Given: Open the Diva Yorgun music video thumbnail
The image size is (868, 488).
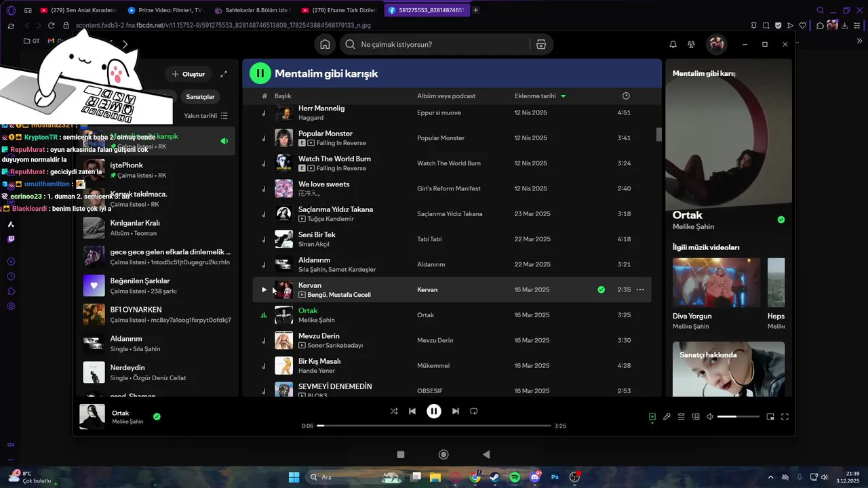Looking at the screenshot, I should tap(716, 283).
